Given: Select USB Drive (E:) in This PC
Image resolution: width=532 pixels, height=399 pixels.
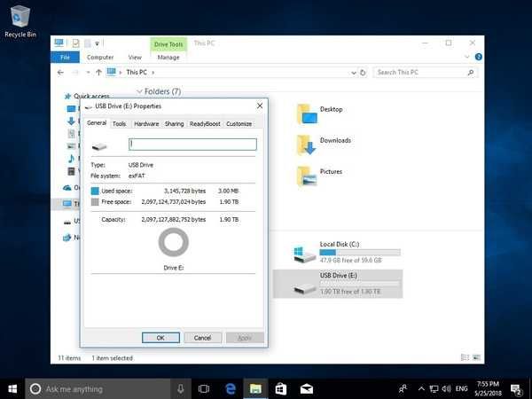Looking at the screenshot, I should [338, 284].
